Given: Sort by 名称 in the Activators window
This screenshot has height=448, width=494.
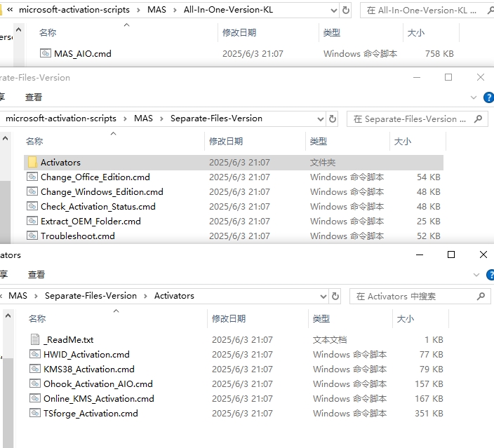Looking at the screenshot, I should 37,318.
